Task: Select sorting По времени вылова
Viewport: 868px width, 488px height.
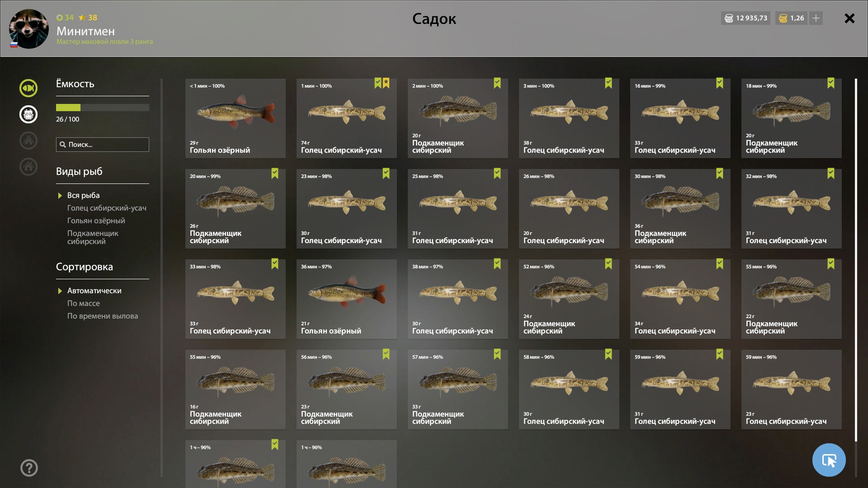Action: point(103,316)
